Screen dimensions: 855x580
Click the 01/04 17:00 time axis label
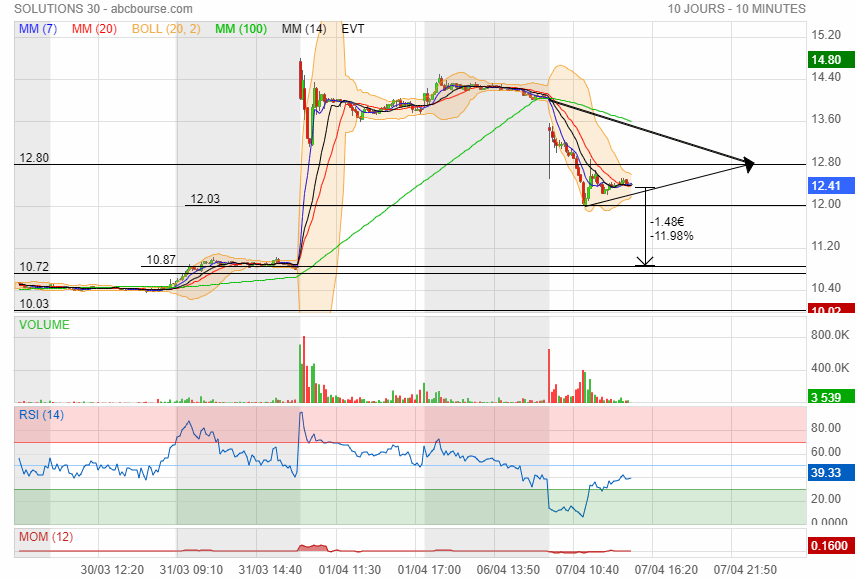point(429,570)
